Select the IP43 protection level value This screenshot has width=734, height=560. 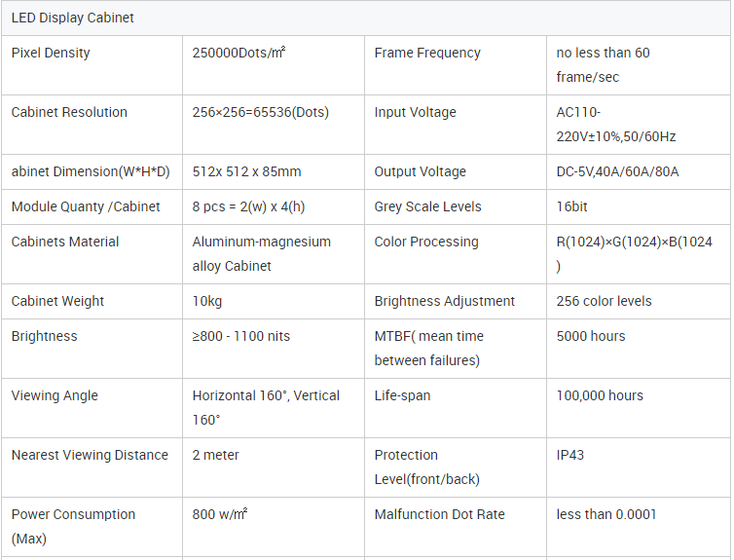point(570,455)
